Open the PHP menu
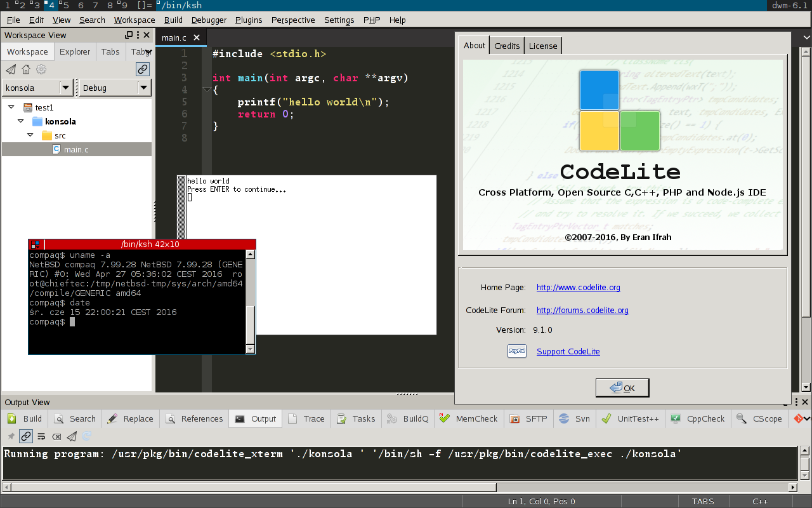This screenshot has width=812, height=508. coord(372,20)
